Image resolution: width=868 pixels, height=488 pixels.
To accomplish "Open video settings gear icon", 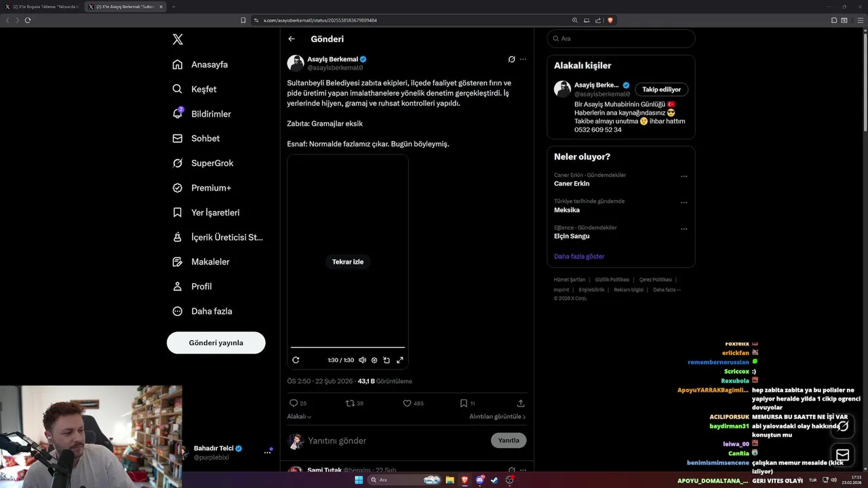I will [x=374, y=360].
